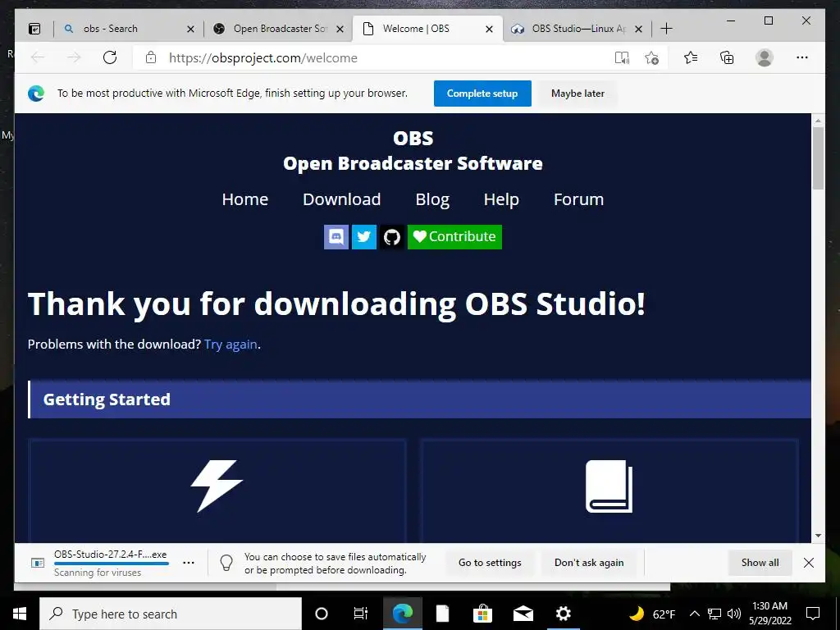Screen dimensions: 840x630
Task: Go back with the browser back arrow
Action: (x=38, y=57)
